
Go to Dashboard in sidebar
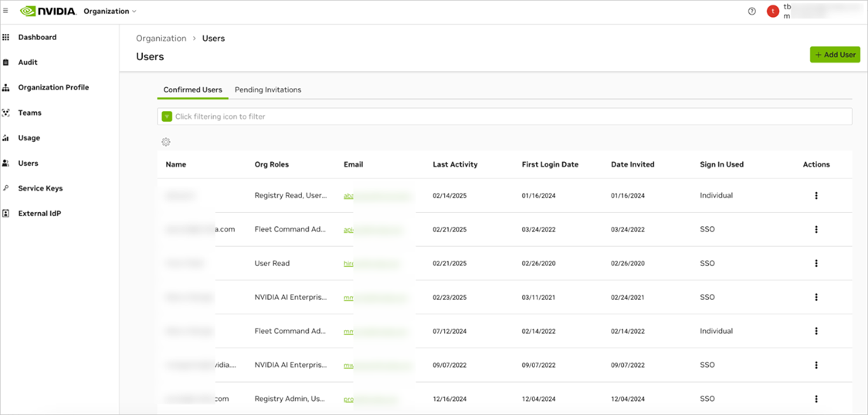pyautogui.click(x=37, y=38)
